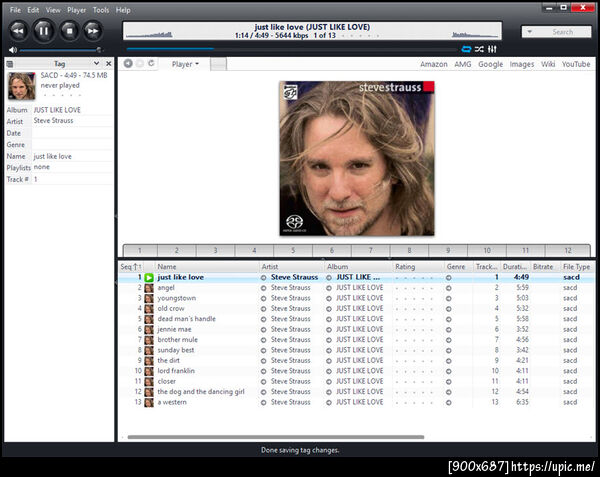Mute audio via the speaker icon
The height and width of the screenshot is (477, 600).
tap(13, 50)
